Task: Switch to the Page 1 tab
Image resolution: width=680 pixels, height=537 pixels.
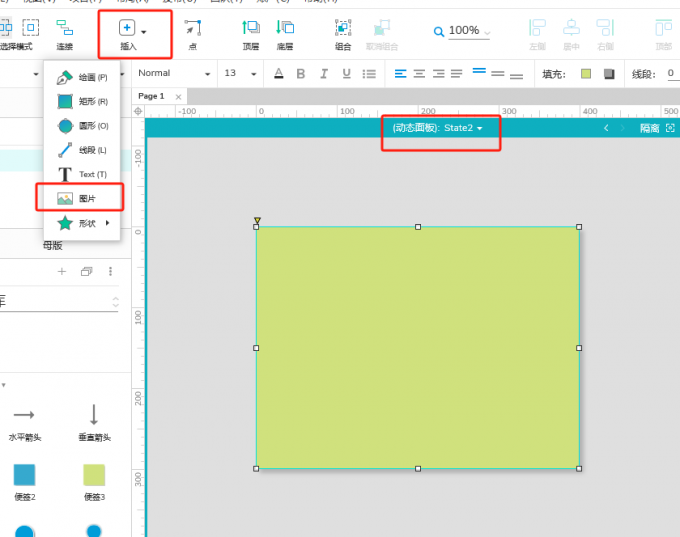Action: 151,96
